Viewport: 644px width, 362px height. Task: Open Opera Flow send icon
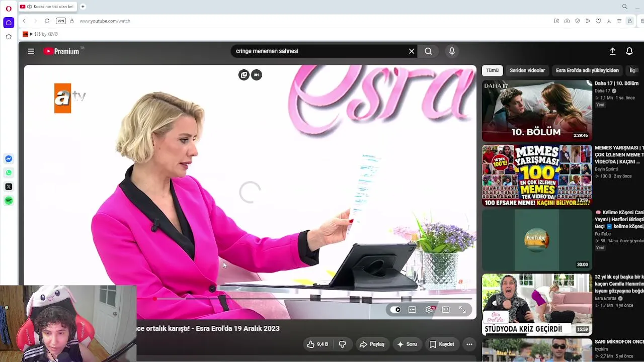pos(588,21)
